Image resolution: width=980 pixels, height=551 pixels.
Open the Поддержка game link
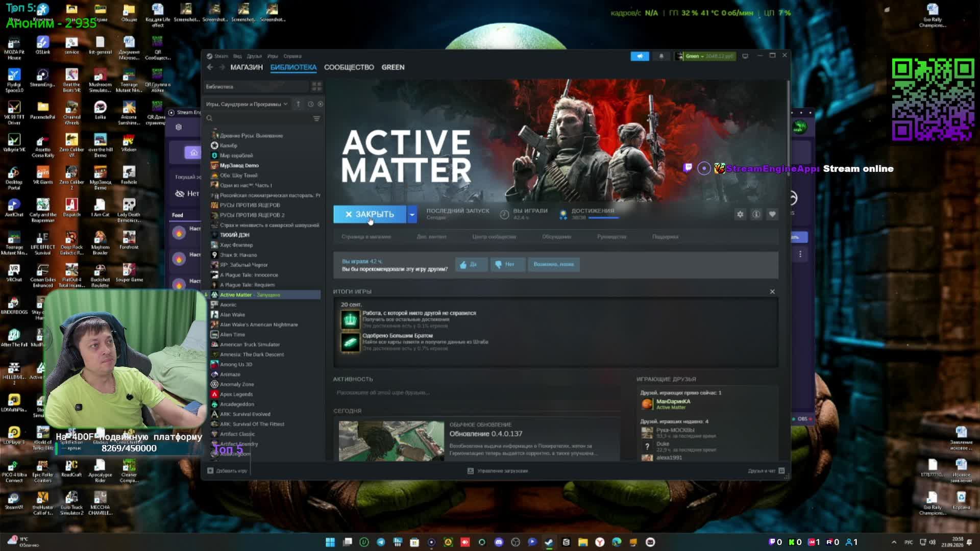(666, 237)
